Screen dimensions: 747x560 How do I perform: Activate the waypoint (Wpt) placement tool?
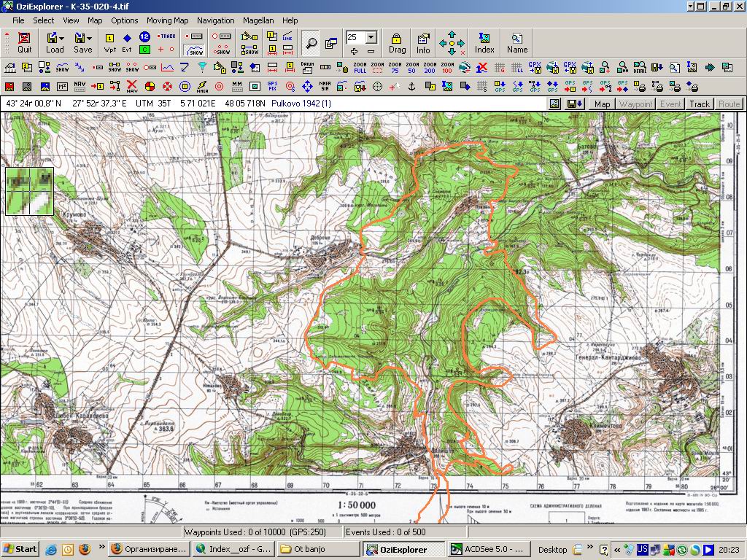pos(109,42)
